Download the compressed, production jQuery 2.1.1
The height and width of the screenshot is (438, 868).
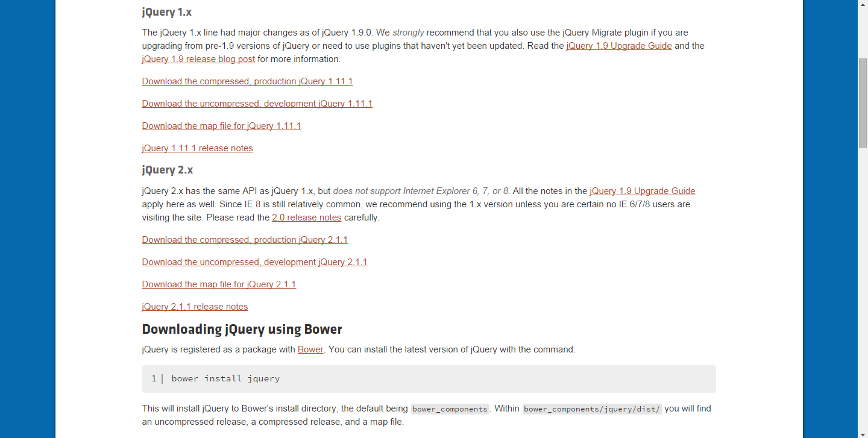[245, 240]
